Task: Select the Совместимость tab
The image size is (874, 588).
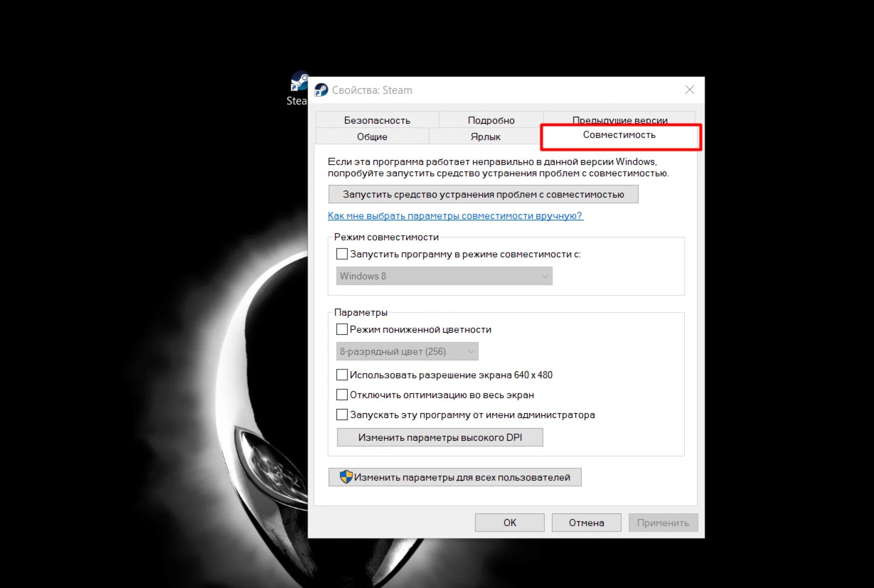Action: (619, 135)
